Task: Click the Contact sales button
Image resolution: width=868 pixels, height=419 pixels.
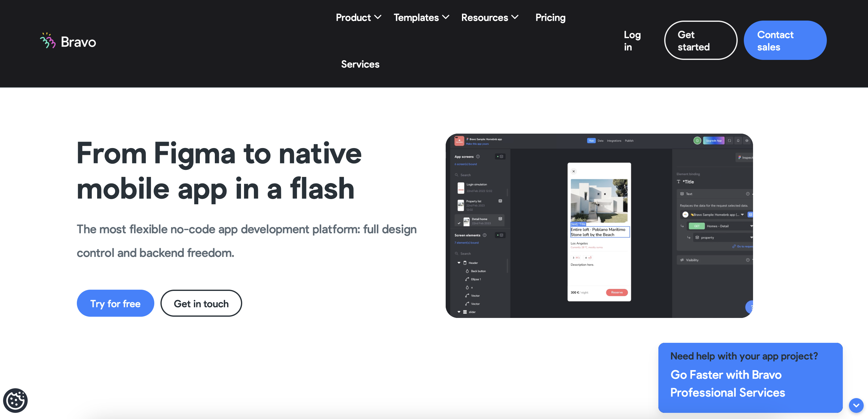Action: [x=785, y=41]
